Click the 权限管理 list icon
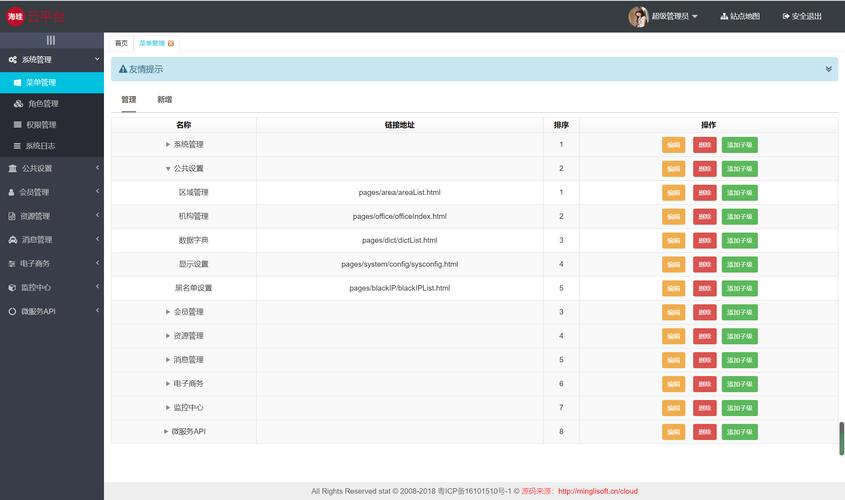The width and height of the screenshot is (845, 500). (17, 124)
